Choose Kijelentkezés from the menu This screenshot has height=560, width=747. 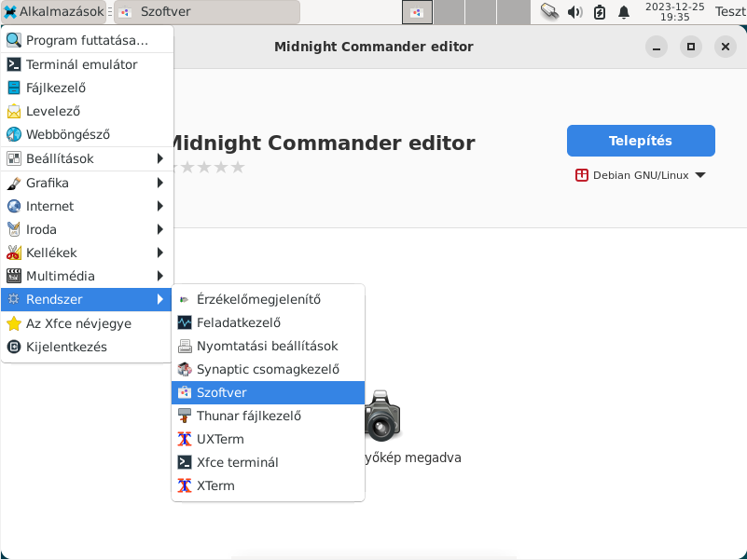coord(87,347)
